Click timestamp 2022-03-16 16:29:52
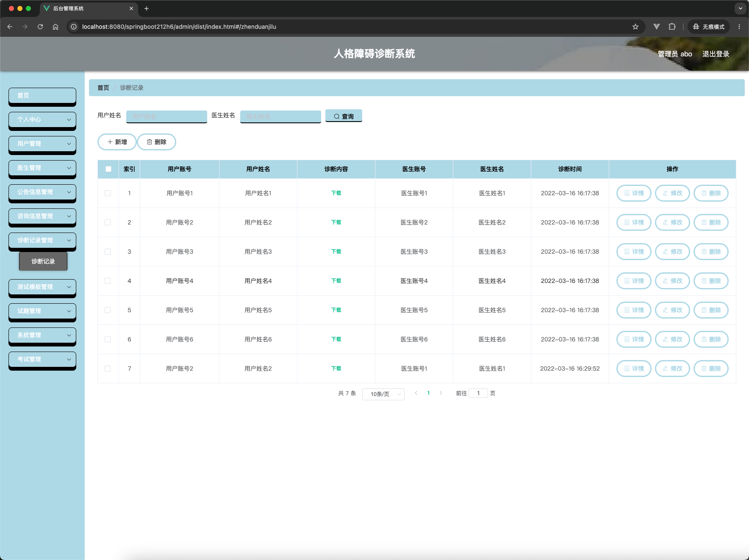Viewport: 749px width, 560px height. [x=570, y=369]
